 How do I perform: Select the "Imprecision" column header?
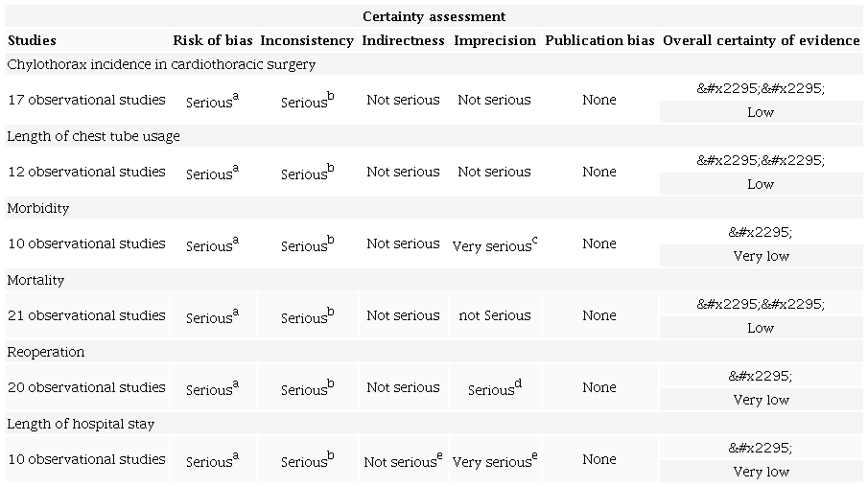click(494, 40)
